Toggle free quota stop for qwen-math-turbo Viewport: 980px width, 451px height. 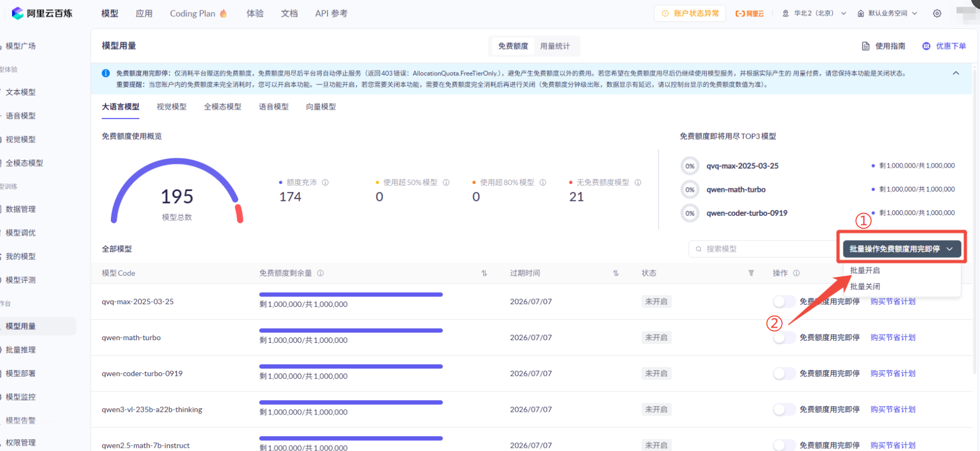coord(784,337)
